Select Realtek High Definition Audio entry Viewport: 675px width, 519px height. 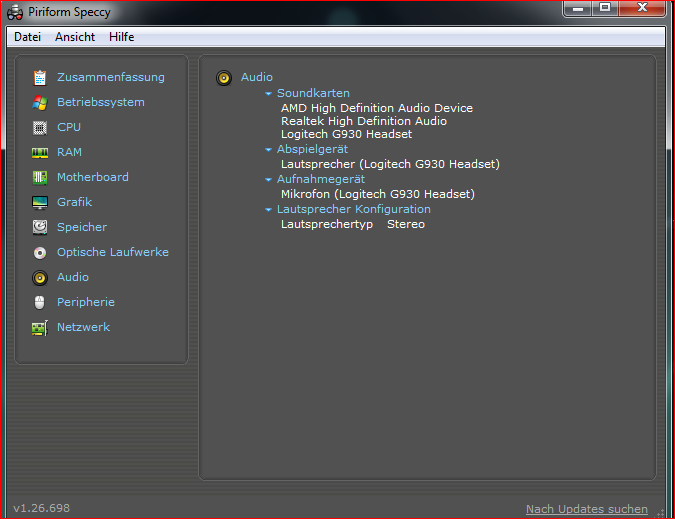364,121
